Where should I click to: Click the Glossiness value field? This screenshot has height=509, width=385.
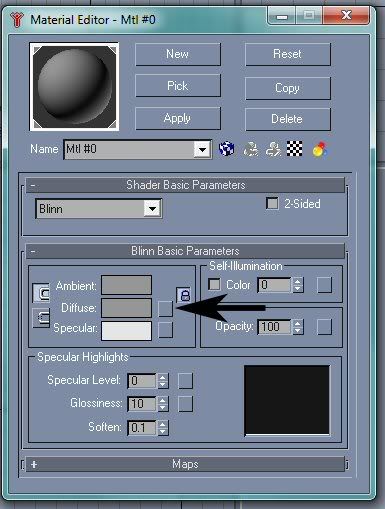coord(142,404)
